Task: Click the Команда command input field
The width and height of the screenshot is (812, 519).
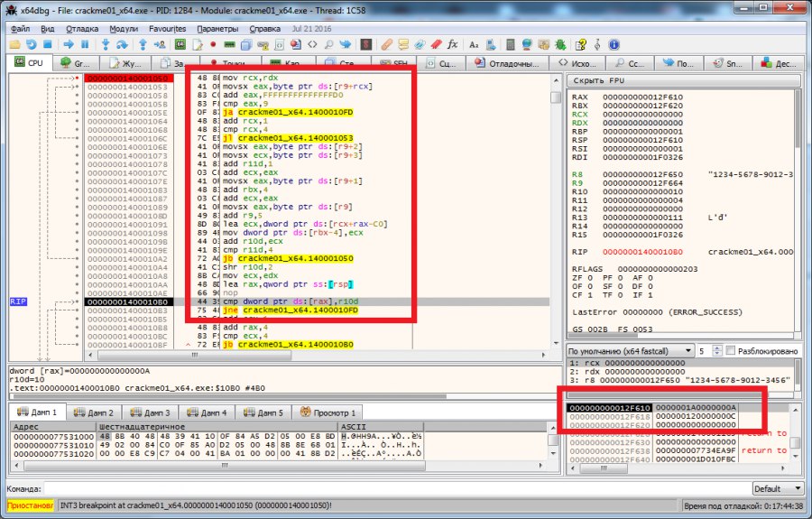Action: click(x=397, y=488)
